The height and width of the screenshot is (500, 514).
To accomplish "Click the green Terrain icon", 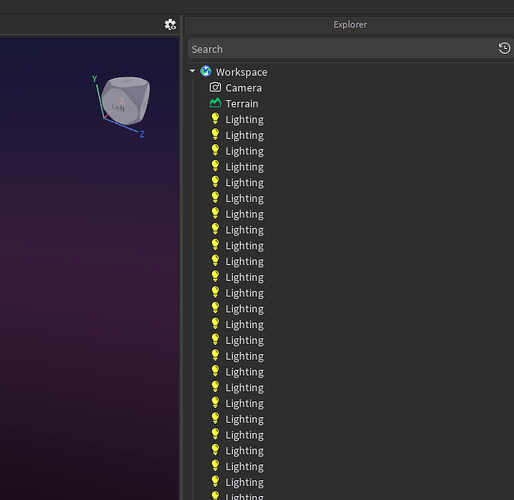I will 215,103.
